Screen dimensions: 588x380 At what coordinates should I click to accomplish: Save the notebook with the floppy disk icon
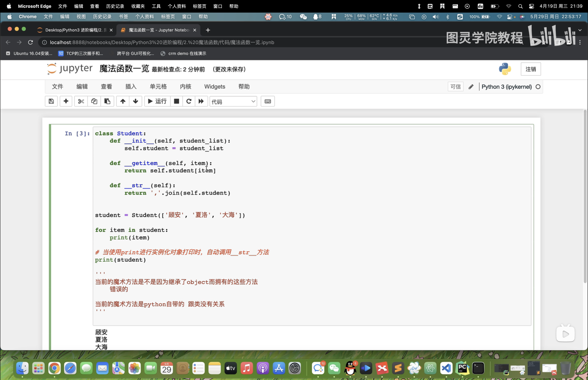(51, 101)
